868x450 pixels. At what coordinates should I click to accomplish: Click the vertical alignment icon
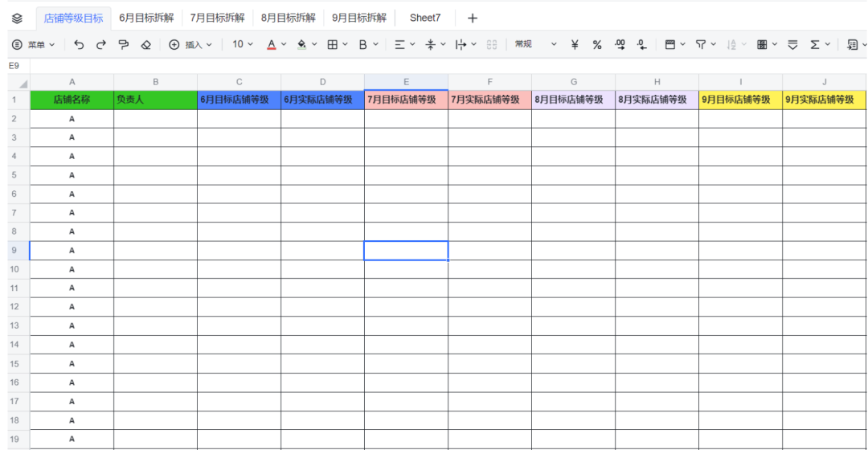430,45
